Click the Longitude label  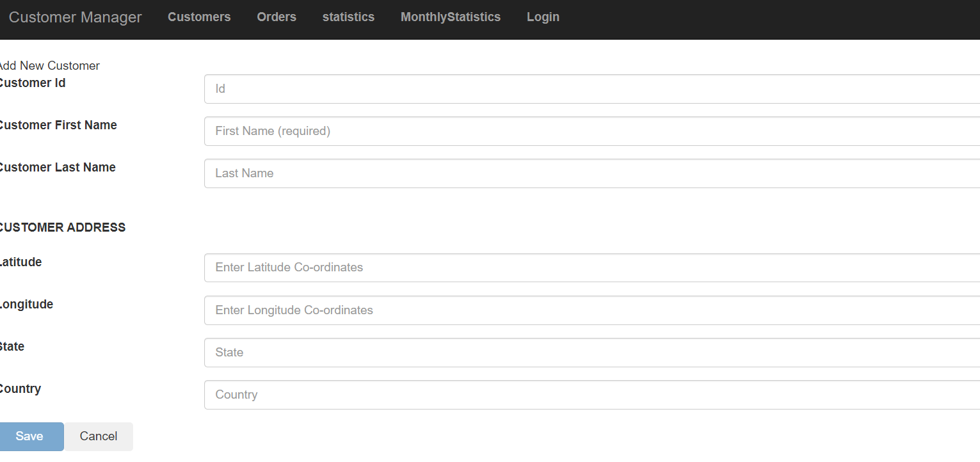[26, 305]
